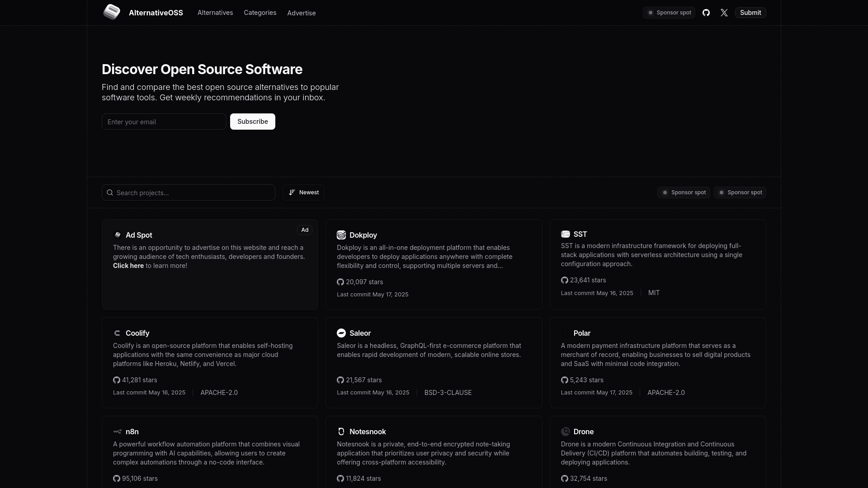Image resolution: width=868 pixels, height=488 pixels.
Task: Open the Coolify project title
Action: point(137,333)
